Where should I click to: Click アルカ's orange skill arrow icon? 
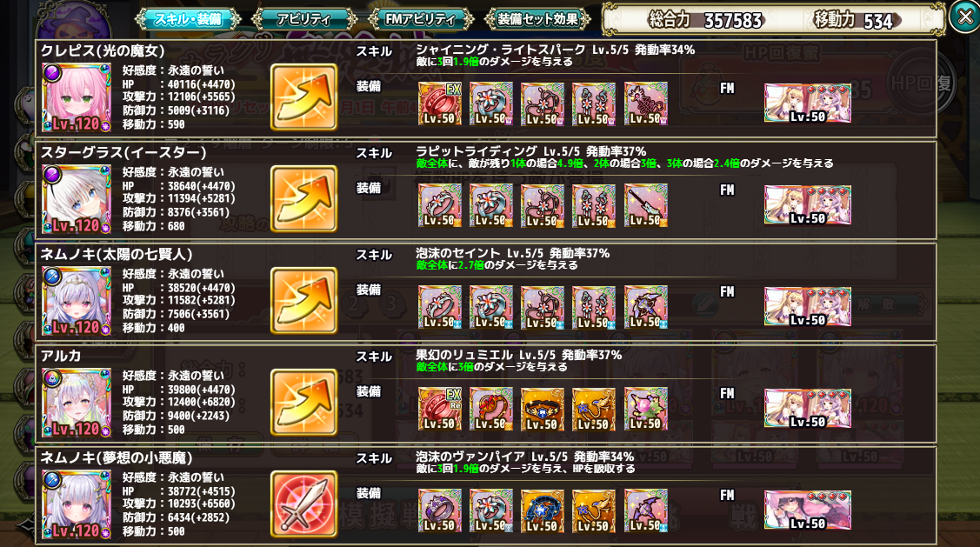[x=303, y=402]
